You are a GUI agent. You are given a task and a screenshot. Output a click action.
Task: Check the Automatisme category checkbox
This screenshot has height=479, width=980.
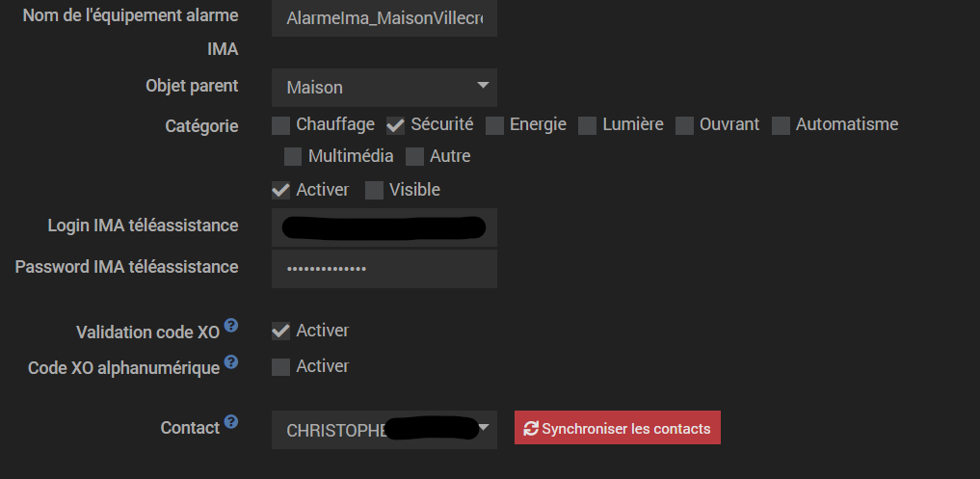coord(781,125)
